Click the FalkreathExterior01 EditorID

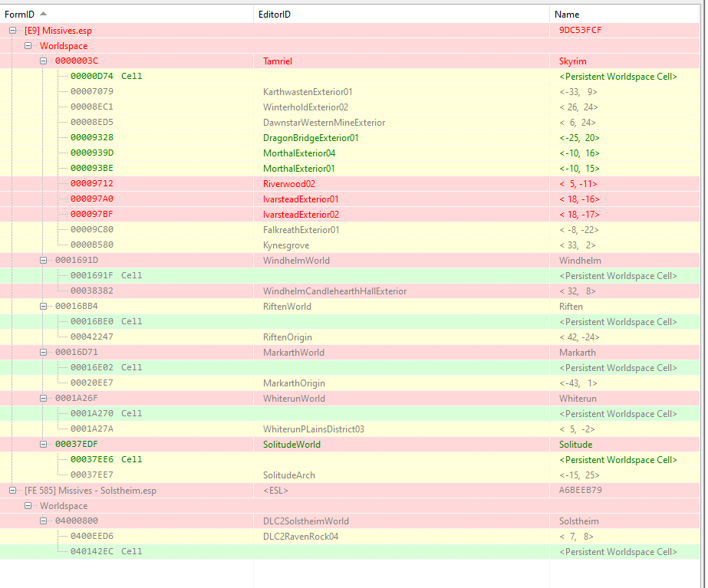coord(301,230)
